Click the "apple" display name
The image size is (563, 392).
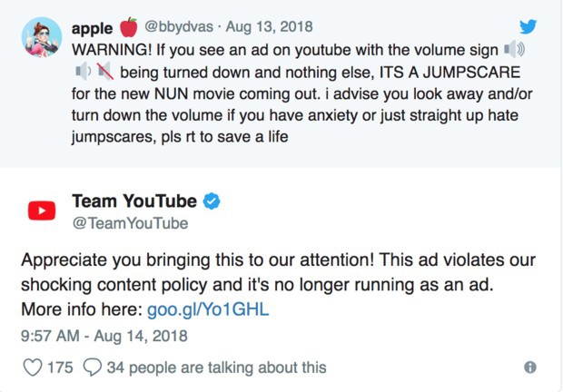93,28
